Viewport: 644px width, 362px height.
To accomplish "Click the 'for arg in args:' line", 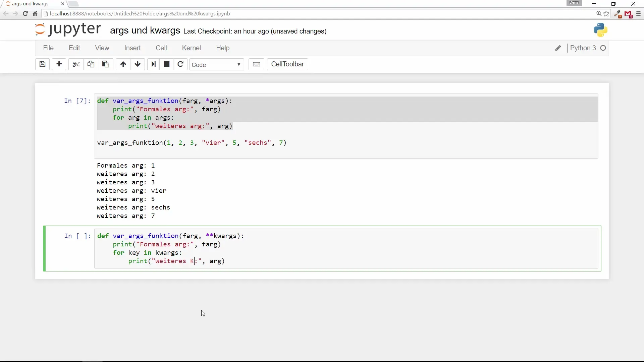I will (143, 118).
